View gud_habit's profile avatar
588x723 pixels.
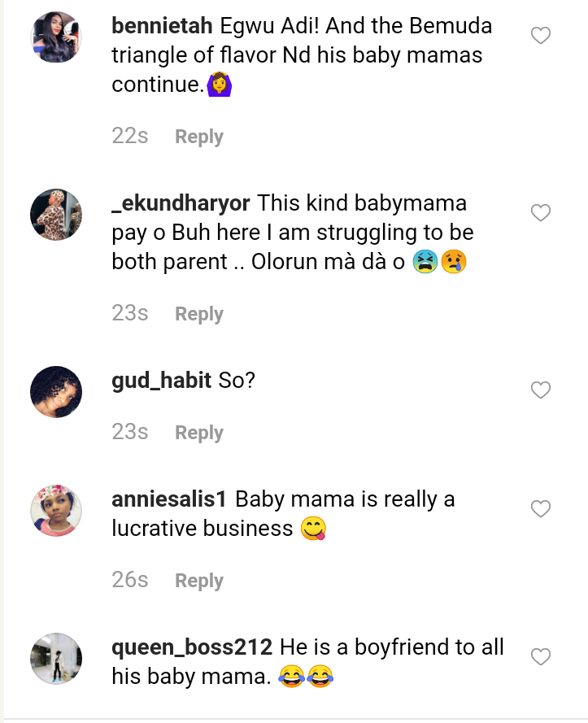coord(56,392)
